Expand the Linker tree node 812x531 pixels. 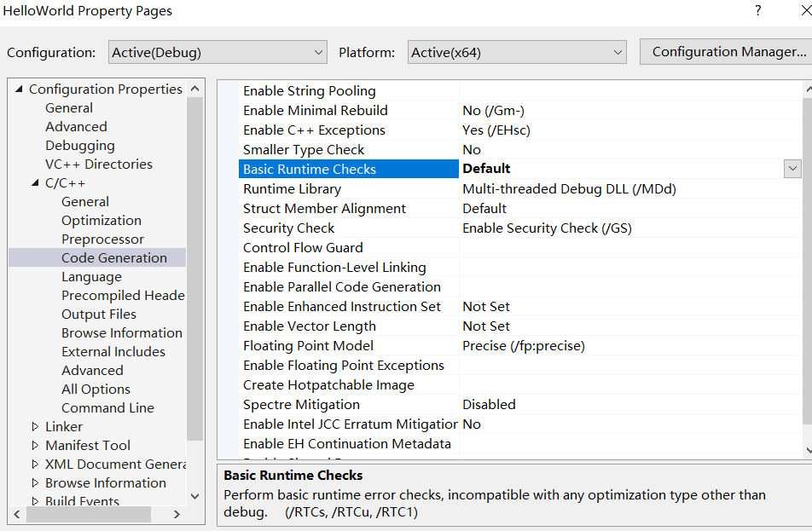[x=35, y=427]
